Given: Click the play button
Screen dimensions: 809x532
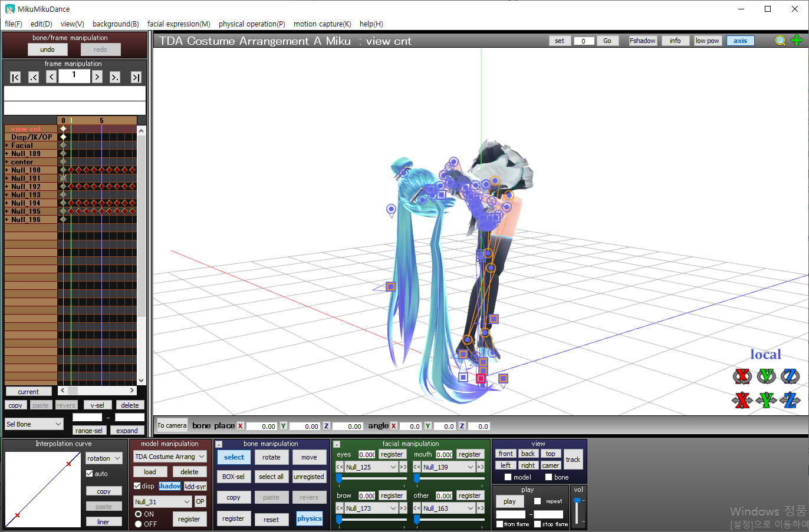Looking at the screenshot, I should click(509, 501).
